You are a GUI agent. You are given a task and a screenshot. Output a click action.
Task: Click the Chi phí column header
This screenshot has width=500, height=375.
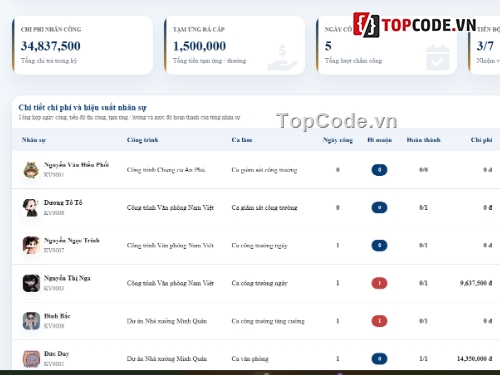[x=481, y=140]
